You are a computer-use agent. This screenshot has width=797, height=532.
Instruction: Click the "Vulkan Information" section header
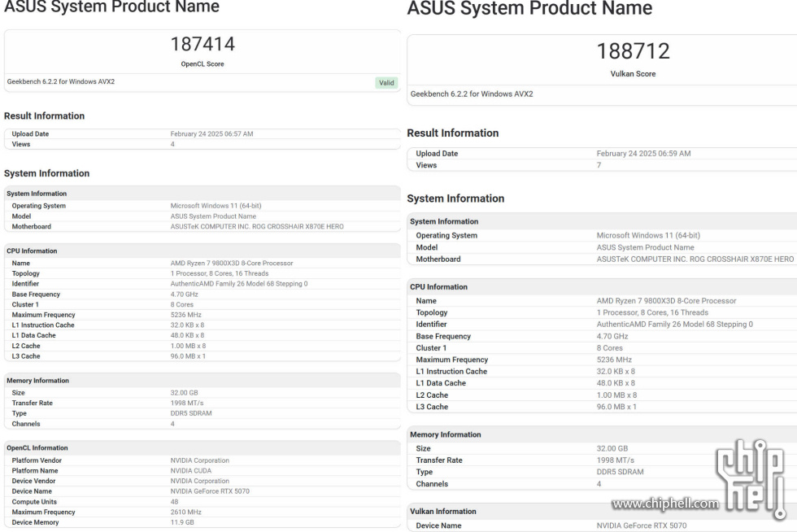[x=443, y=512]
